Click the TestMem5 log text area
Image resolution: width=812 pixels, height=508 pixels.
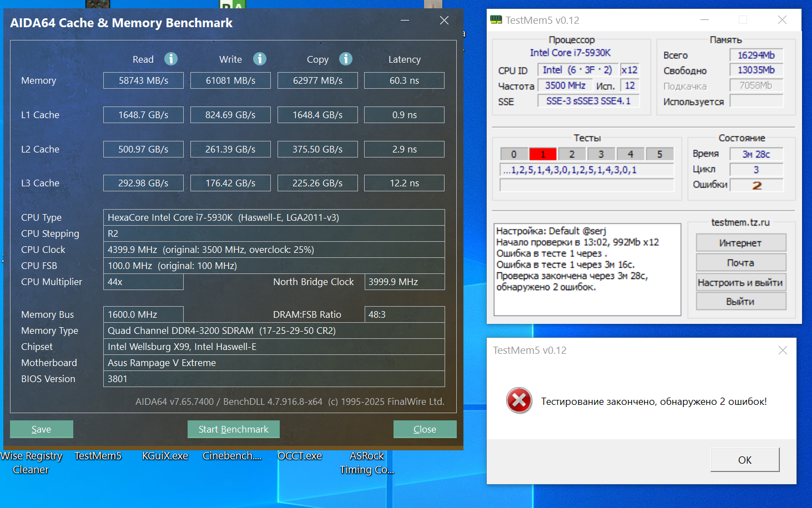pyautogui.click(x=587, y=270)
